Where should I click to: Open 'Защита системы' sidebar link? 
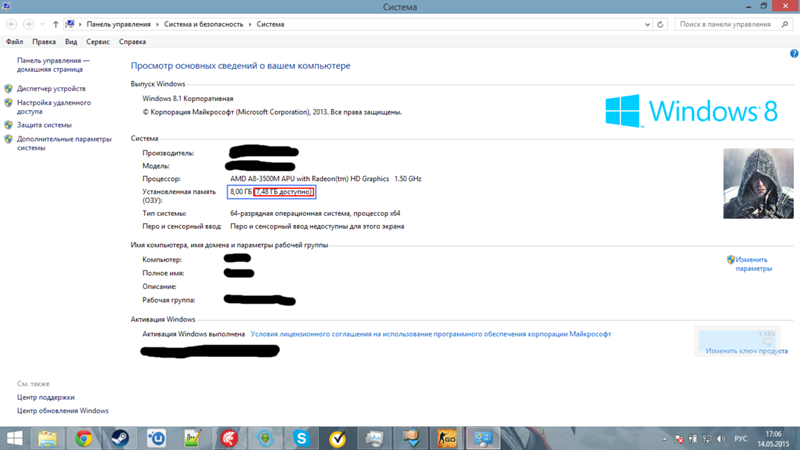[44, 125]
